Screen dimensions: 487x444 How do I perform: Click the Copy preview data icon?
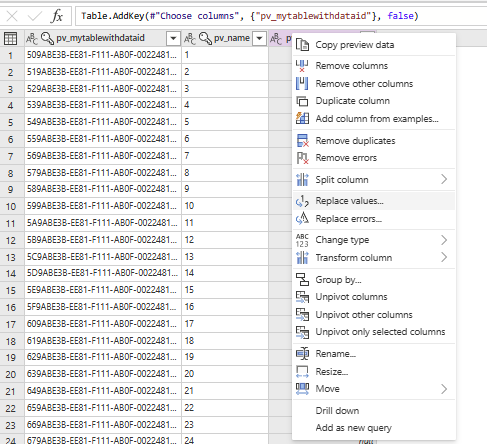(x=302, y=45)
